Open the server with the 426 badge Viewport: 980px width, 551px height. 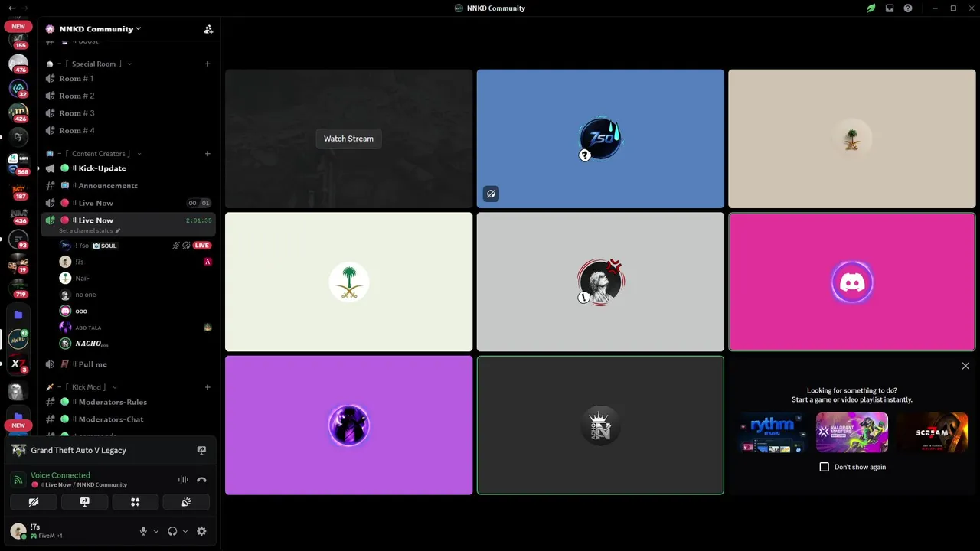(x=18, y=113)
